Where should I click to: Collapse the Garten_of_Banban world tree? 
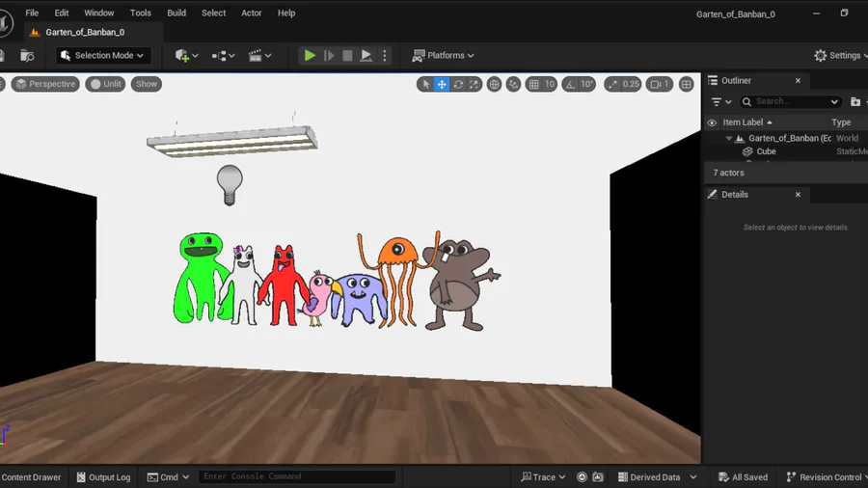tap(729, 138)
